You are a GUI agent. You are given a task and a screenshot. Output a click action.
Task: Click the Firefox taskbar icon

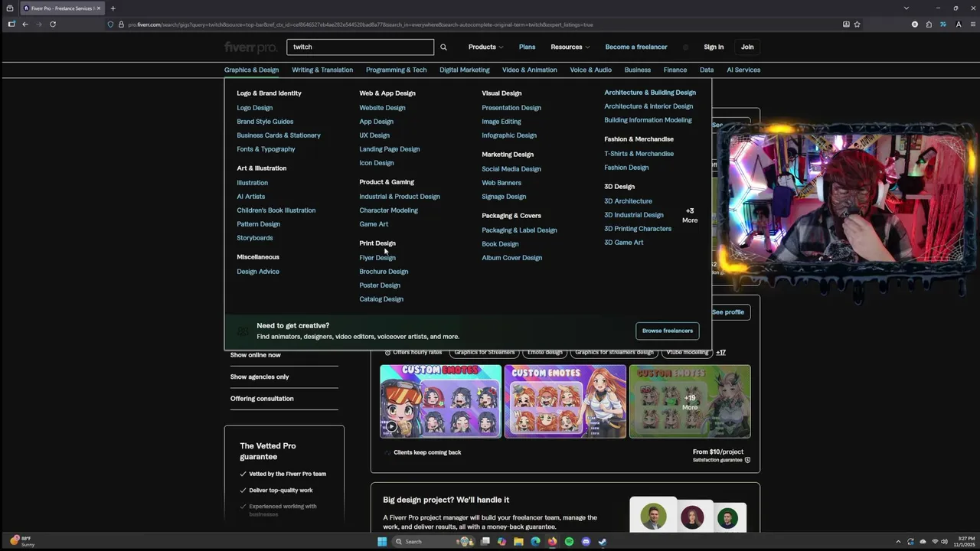coord(552,542)
